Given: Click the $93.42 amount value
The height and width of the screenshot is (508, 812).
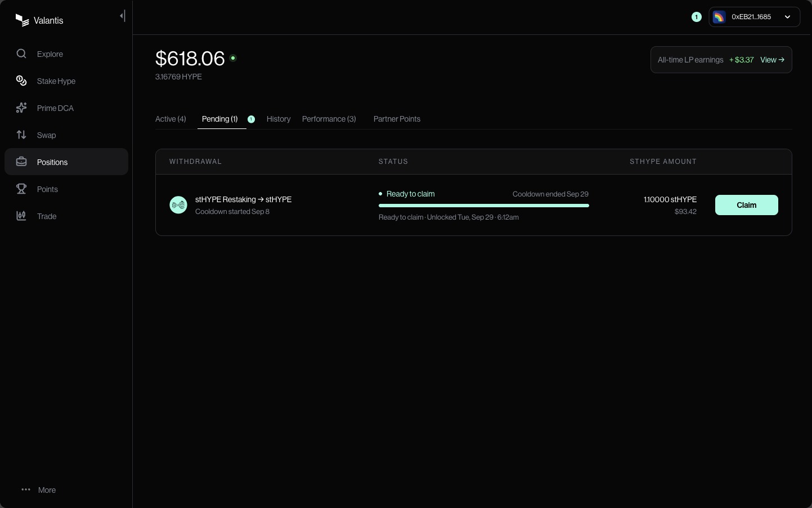Looking at the screenshot, I should [685, 212].
